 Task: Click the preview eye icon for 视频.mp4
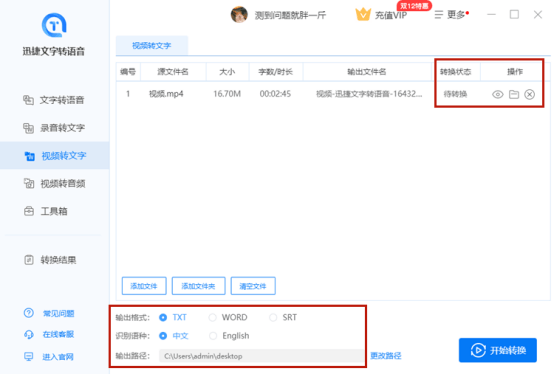[497, 94]
